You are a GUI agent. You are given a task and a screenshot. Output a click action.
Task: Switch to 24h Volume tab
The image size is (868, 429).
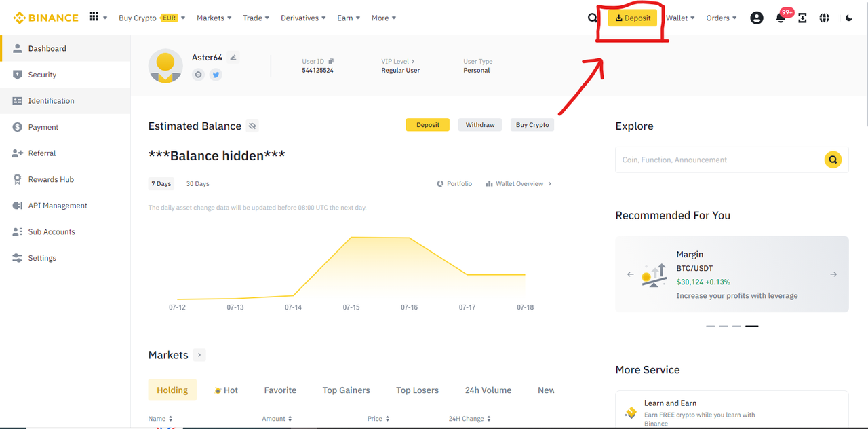(488, 390)
